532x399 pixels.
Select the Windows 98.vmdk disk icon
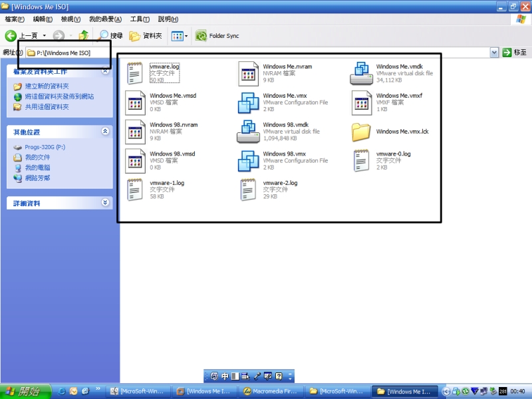248,132
